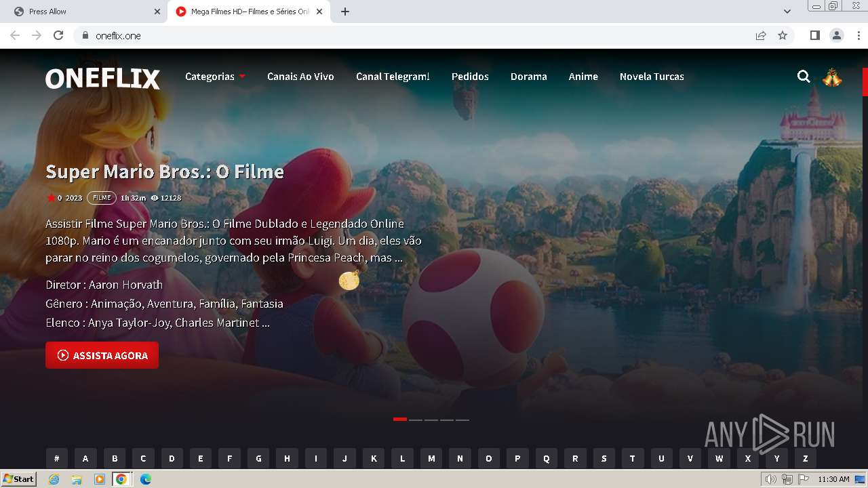This screenshot has width=868, height=488.
Task: Go back with the browser back arrow
Action: pyautogui.click(x=15, y=35)
